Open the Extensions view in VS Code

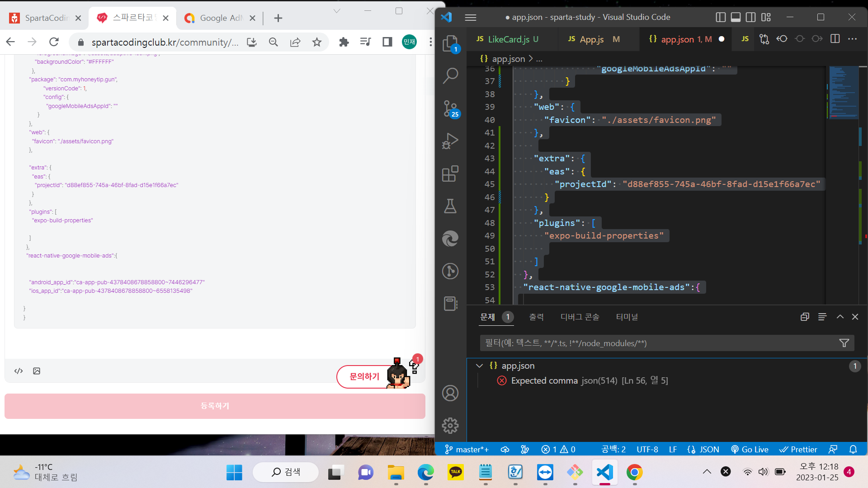coord(450,174)
